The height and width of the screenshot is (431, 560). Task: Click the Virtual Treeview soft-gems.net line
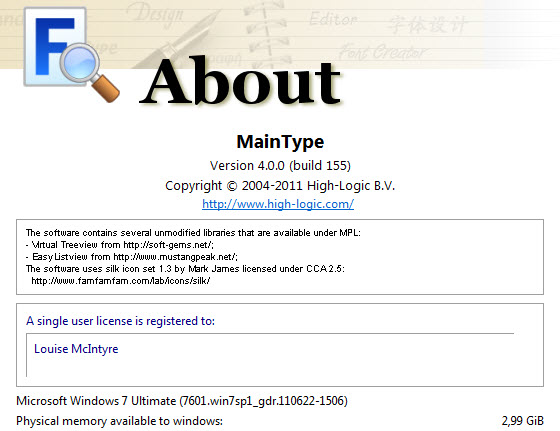[x=120, y=245]
